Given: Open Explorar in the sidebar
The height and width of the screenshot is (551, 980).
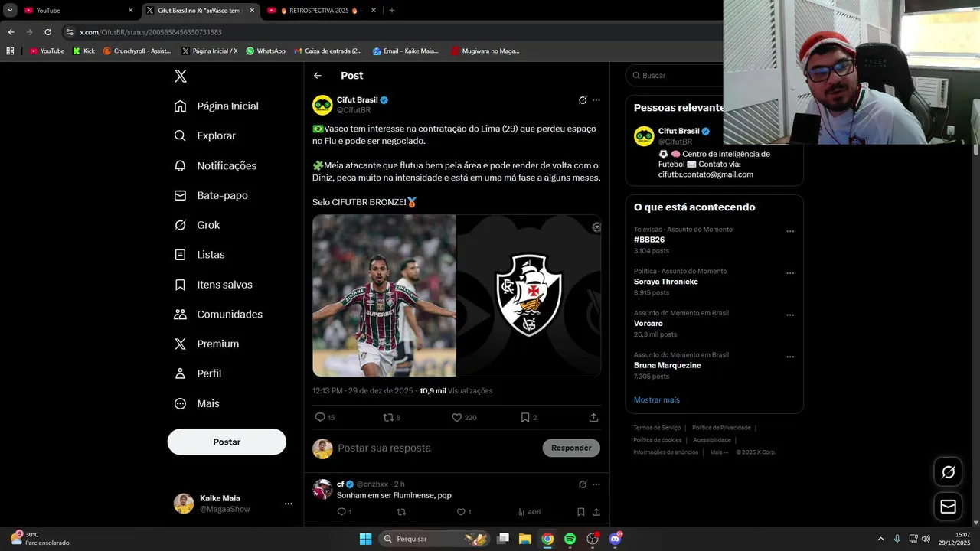Looking at the screenshot, I should tap(205, 135).
